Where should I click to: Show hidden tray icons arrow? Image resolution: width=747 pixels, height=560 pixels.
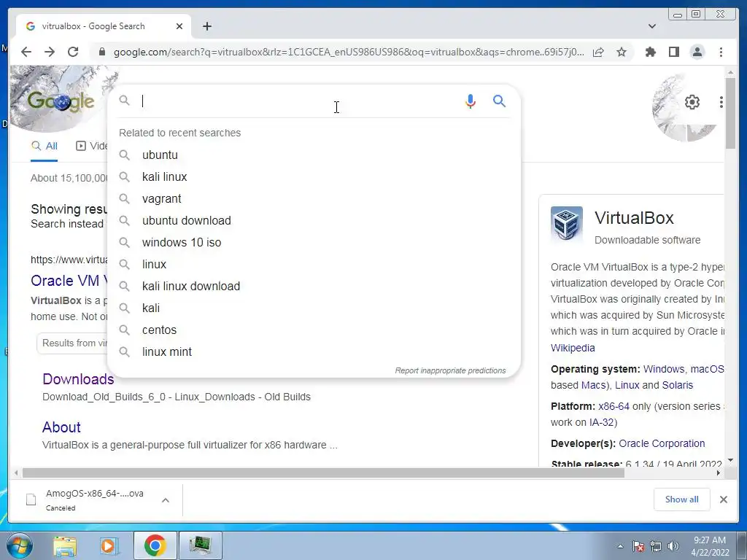tap(620, 546)
